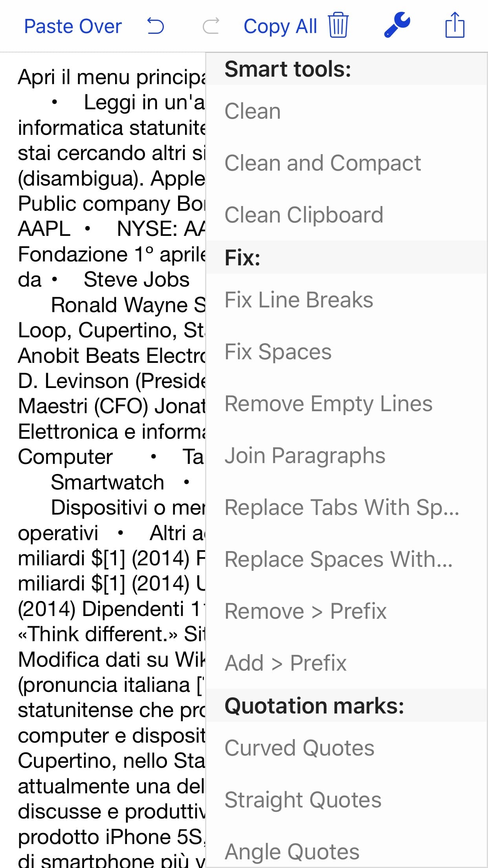Select Clean from Smart tools

click(253, 111)
